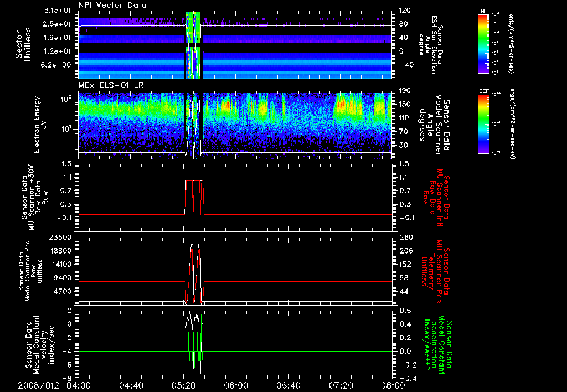This screenshot has height=392, width=567.
Task: Click the 'Electron Energy eV' axis title
Action: (x=40, y=125)
